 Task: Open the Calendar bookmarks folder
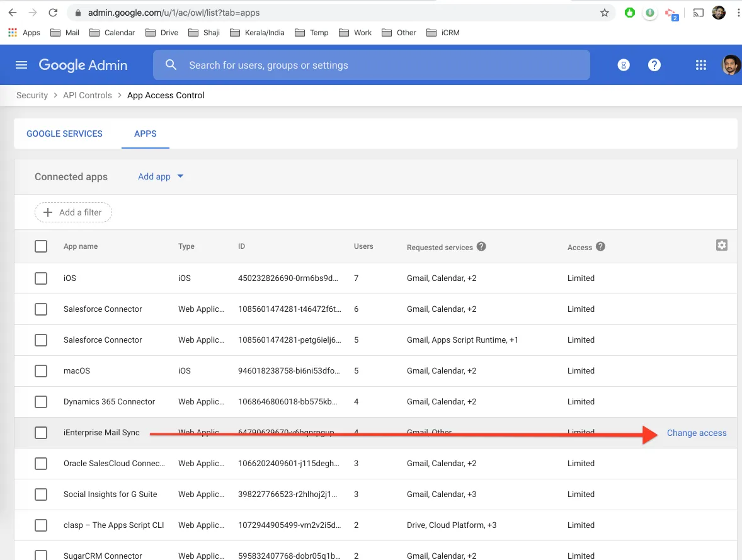click(112, 33)
